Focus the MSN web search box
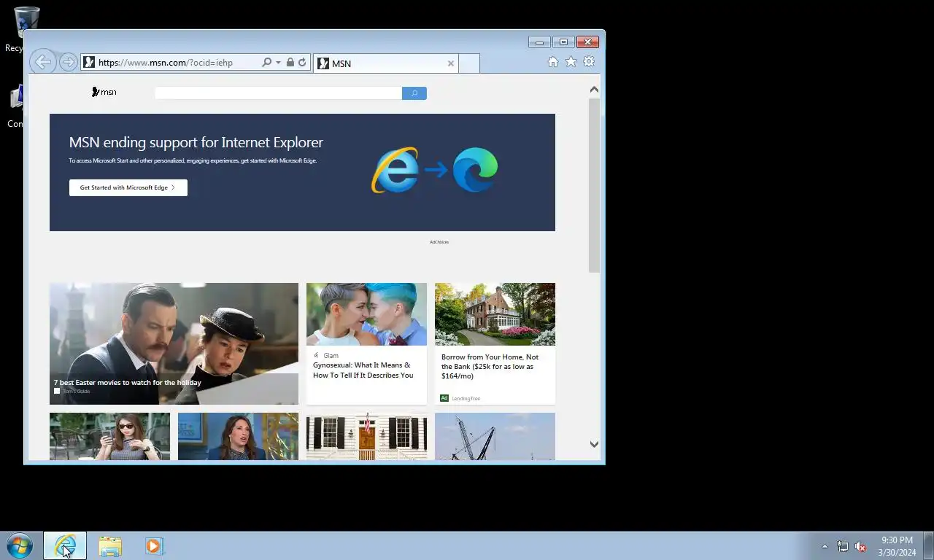This screenshot has width=934, height=560. tap(278, 93)
